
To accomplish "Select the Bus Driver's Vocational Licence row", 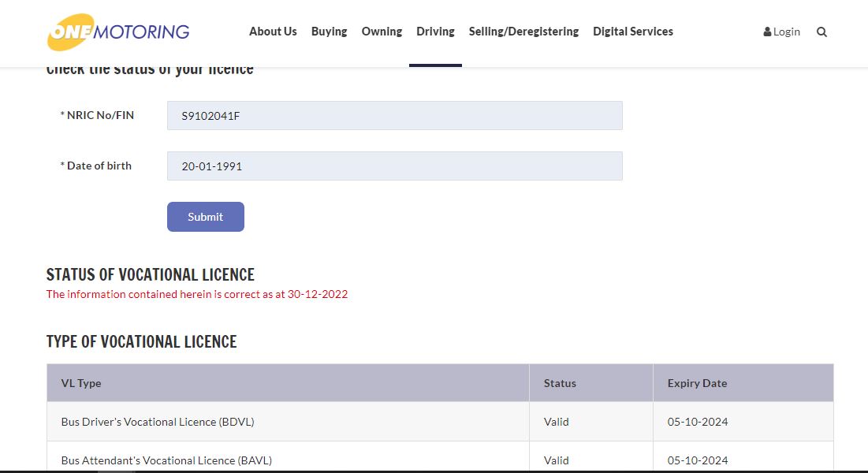I will click(x=158, y=422).
